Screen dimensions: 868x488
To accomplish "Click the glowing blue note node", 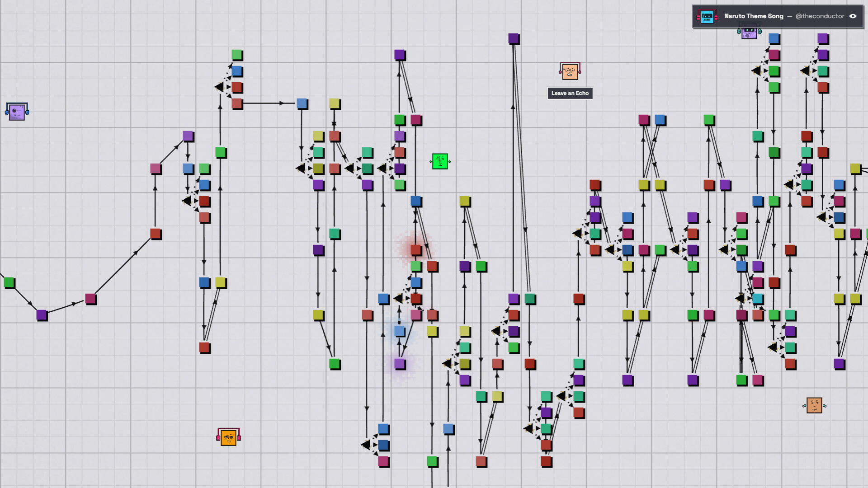I will click(400, 331).
